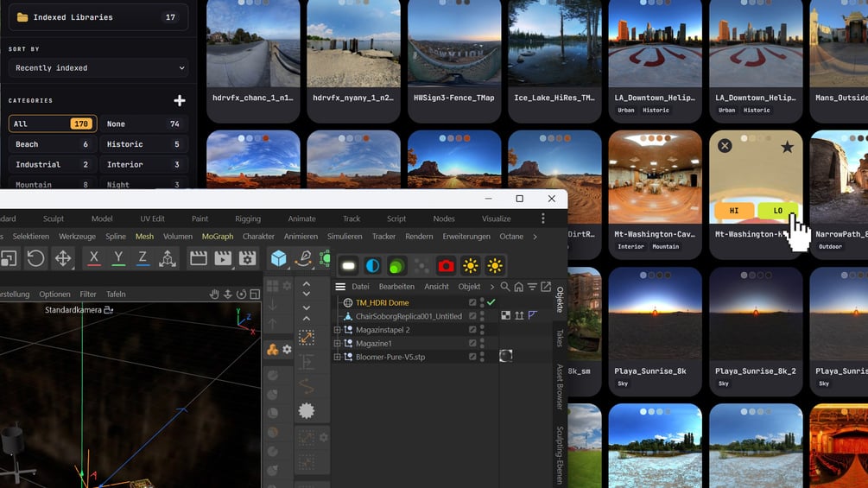Show more Cinema 4D menus with the arrow after Octane
Viewport: 868px width, 488px height.
(x=535, y=237)
